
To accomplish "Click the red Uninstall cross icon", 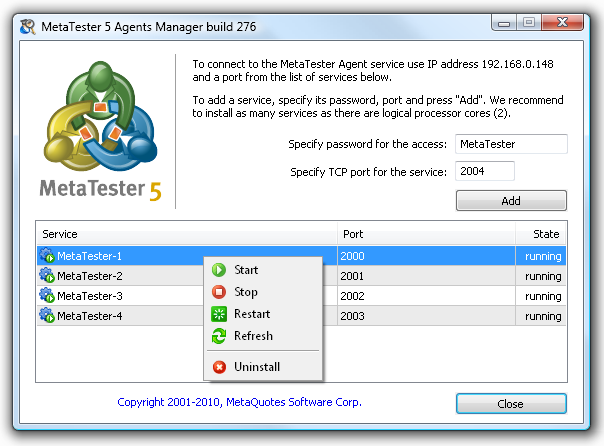I will coord(219,367).
